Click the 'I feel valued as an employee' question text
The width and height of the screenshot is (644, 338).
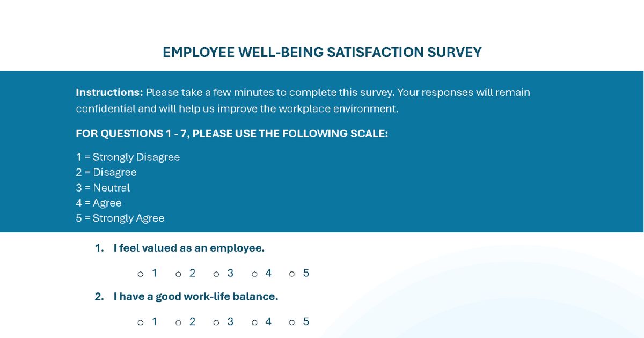click(189, 248)
